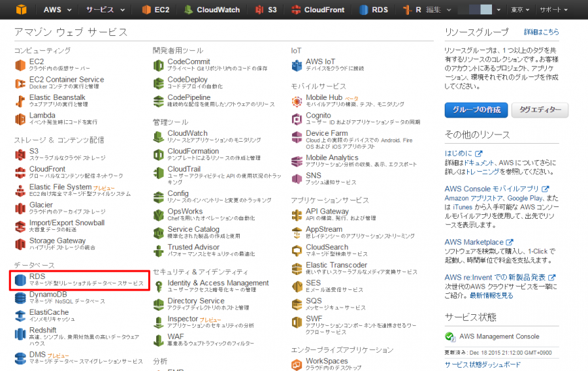The width and height of the screenshot is (588, 371).
Task: Click the タグエディター button
Action: pyautogui.click(x=540, y=110)
